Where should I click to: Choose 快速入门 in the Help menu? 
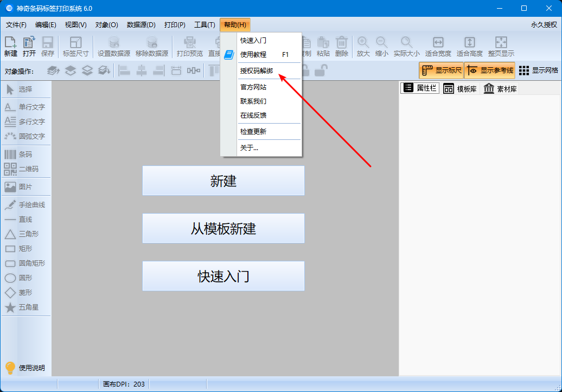(261, 41)
